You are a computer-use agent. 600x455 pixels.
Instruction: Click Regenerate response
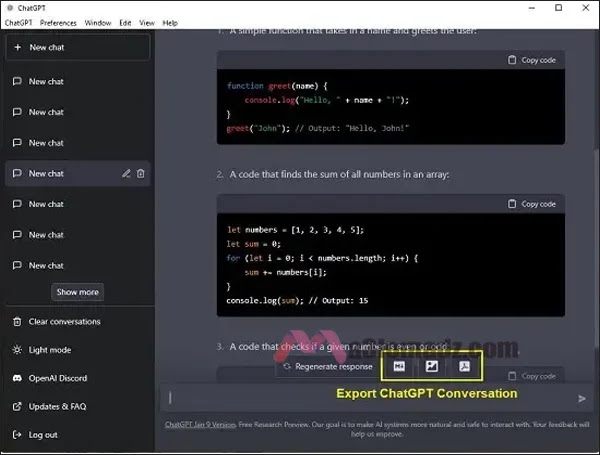328,367
